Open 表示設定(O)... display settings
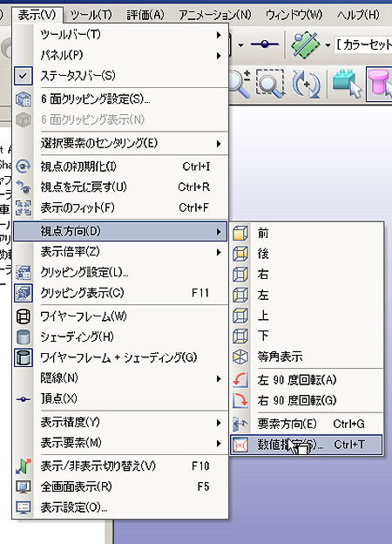 (x=120, y=507)
